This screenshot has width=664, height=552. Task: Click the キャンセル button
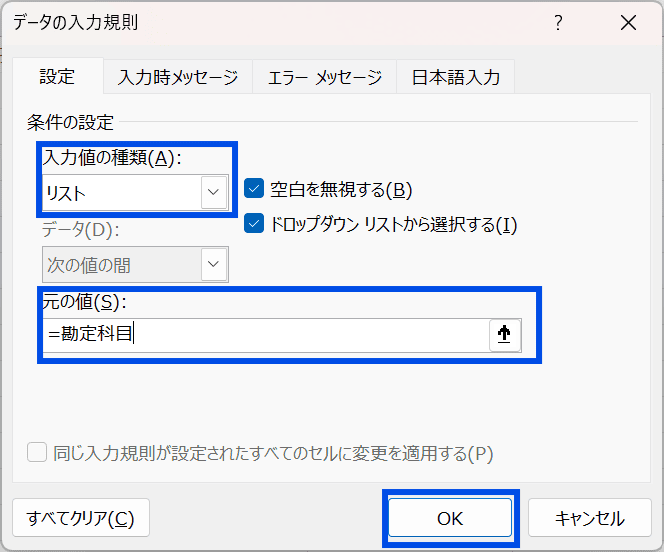[589, 518]
